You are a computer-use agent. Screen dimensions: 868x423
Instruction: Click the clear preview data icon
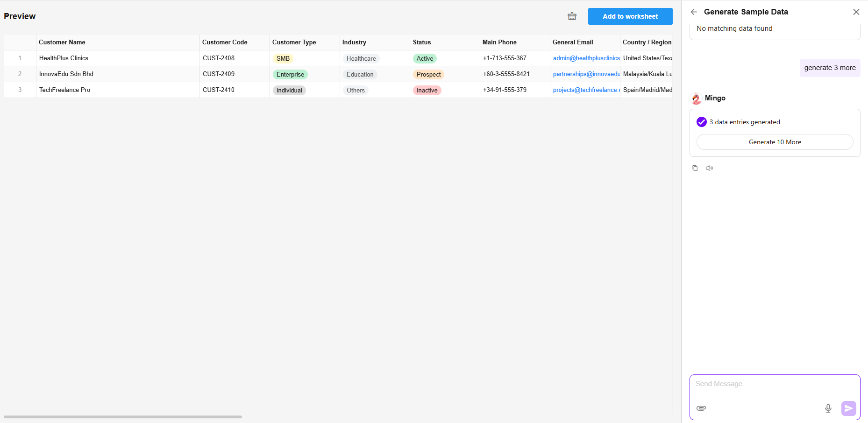coord(572,16)
